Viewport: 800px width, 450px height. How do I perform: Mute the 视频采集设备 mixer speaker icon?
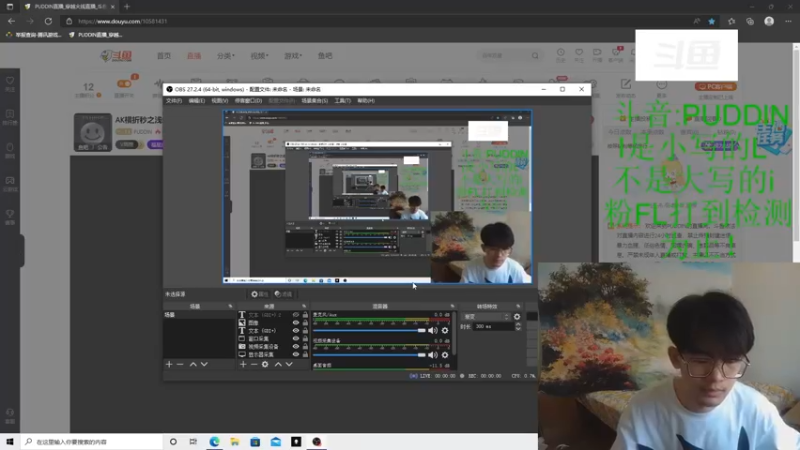click(x=433, y=355)
